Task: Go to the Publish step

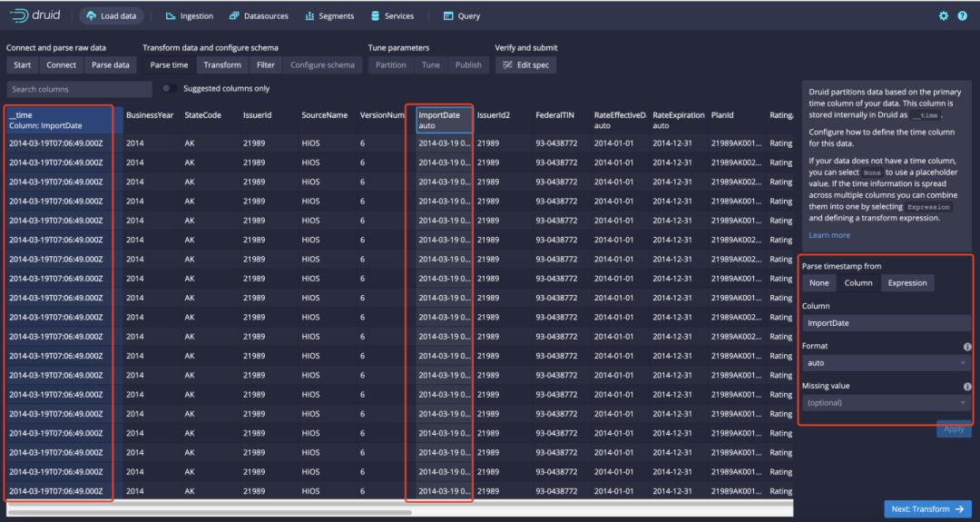Action: (x=468, y=65)
